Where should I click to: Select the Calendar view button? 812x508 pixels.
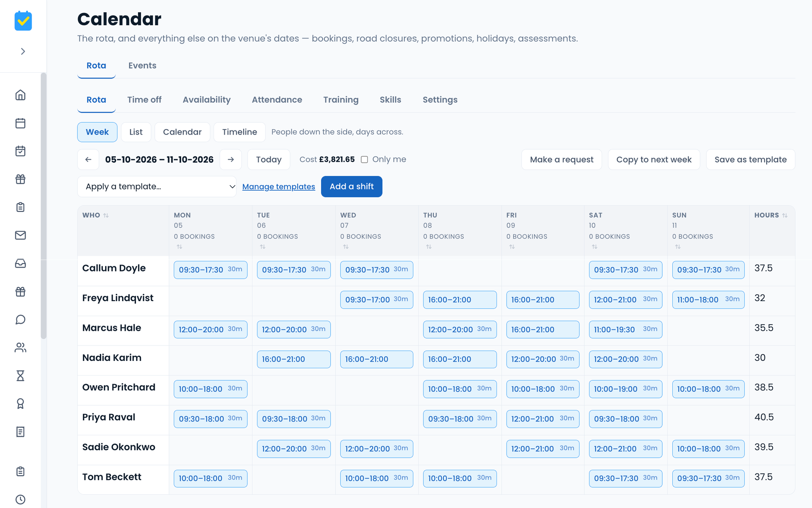pyautogui.click(x=182, y=132)
